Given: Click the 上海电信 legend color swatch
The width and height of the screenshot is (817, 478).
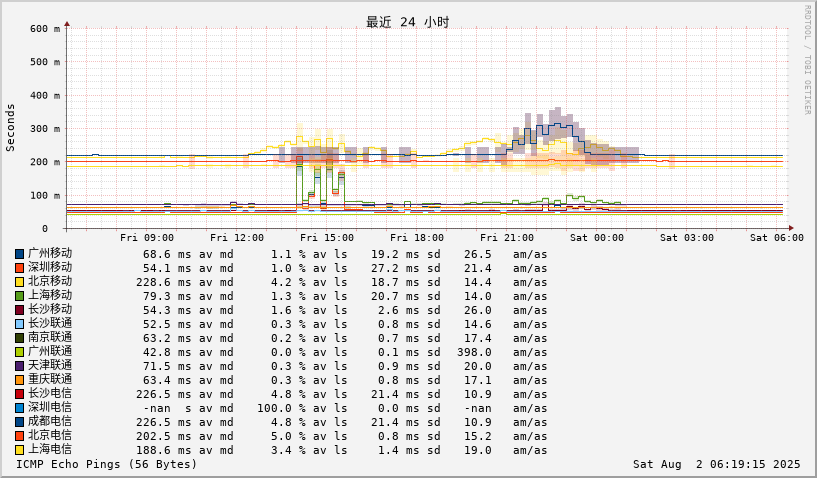Looking at the screenshot, I should [19, 450].
